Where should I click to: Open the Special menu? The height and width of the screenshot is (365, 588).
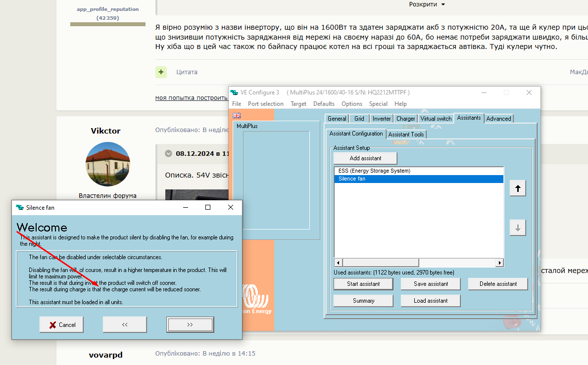pos(378,104)
